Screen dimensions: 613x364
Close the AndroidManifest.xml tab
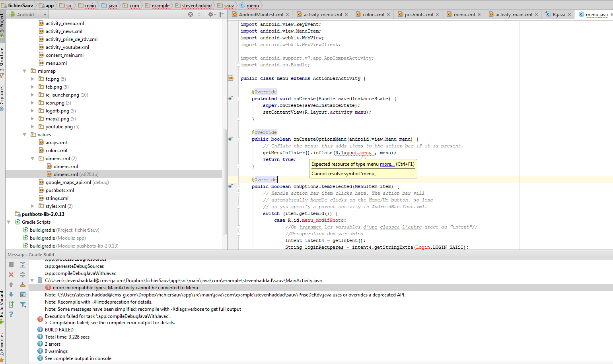pos(287,15)
